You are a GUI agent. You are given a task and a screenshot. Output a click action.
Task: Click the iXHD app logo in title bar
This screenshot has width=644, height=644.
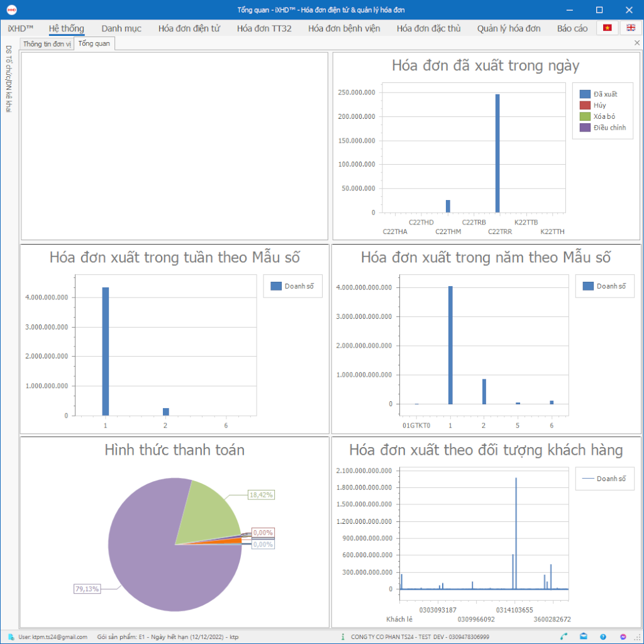click(x=11, y=9)
